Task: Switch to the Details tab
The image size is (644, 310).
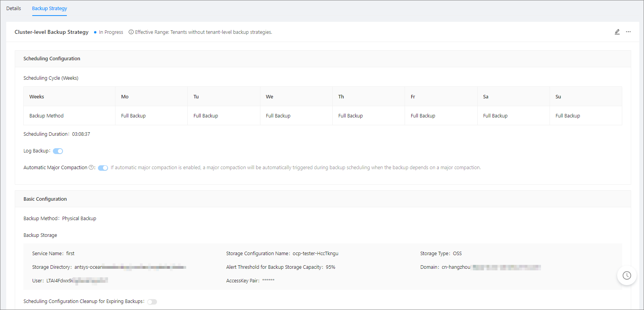Action: (14, 9)
